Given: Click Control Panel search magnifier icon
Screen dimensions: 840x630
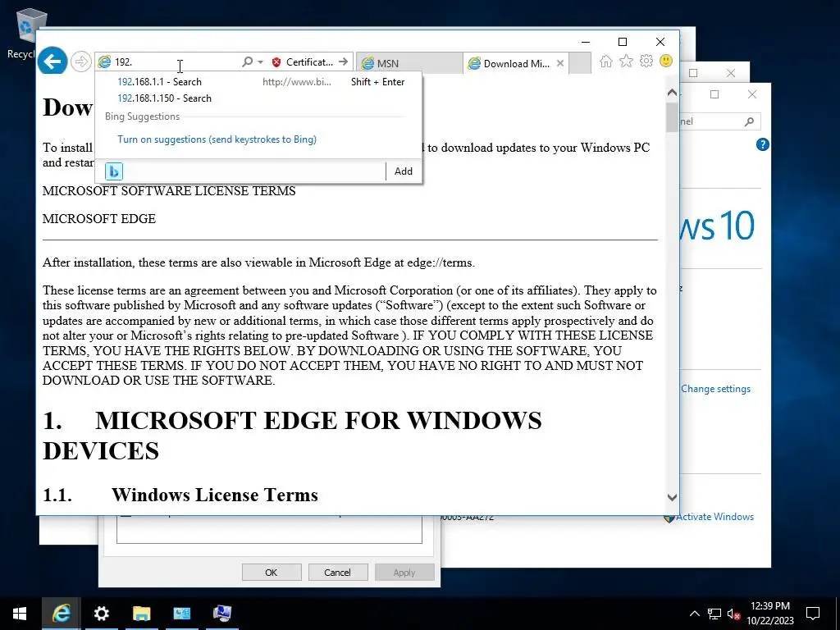Looking at the screenshot, I should click(x=750, y=121).
